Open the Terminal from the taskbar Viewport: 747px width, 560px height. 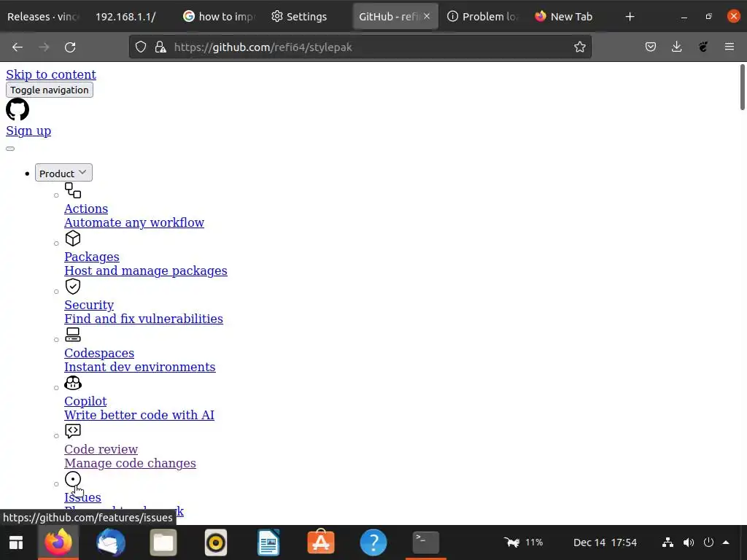425,542
